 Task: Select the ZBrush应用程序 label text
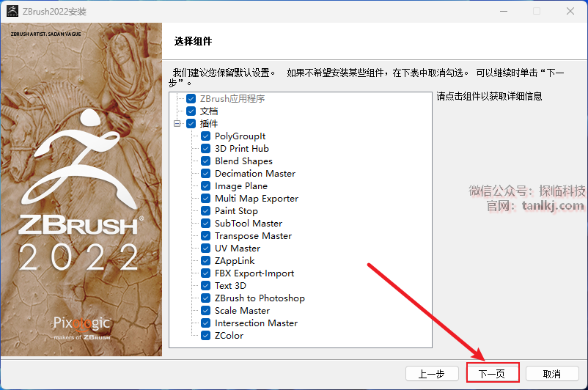pos(232,99)
